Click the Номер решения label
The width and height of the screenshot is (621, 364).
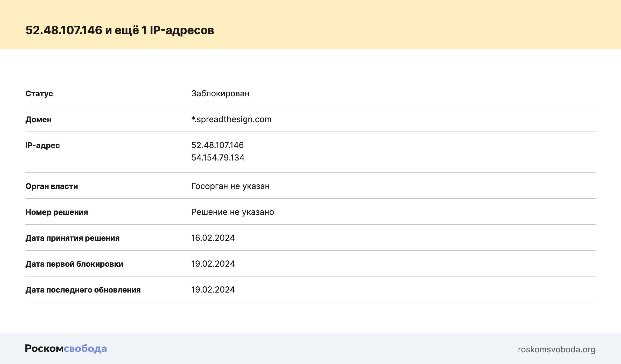coord(57,212)
